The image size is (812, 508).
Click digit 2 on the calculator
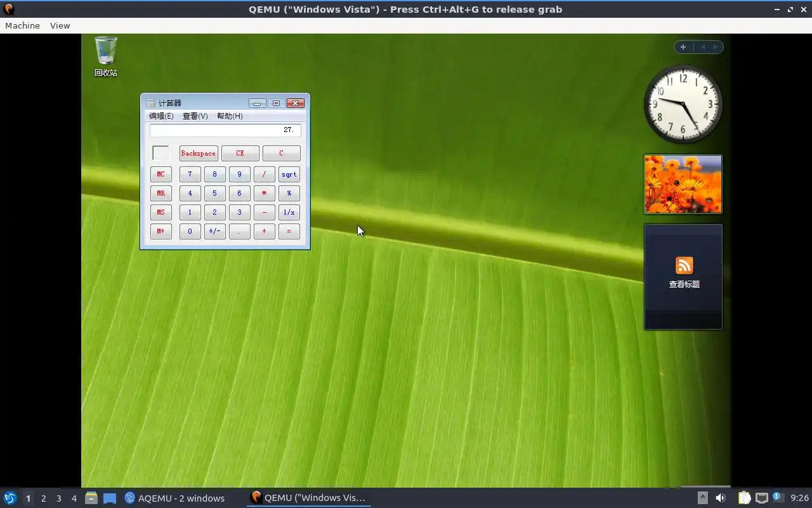click(x=214, y=212)
